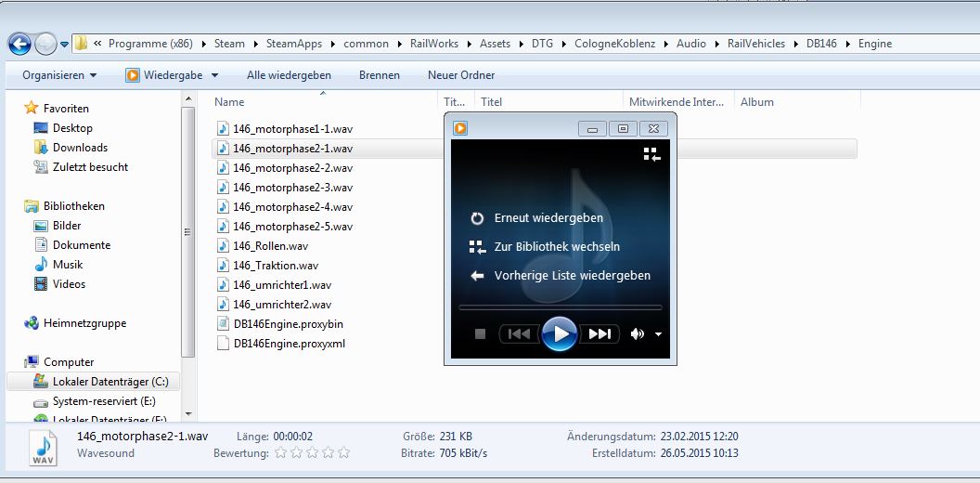Sort by Mitwirkende Interpreten column
The image size is (980, 483).
click(x=678, y=102)
